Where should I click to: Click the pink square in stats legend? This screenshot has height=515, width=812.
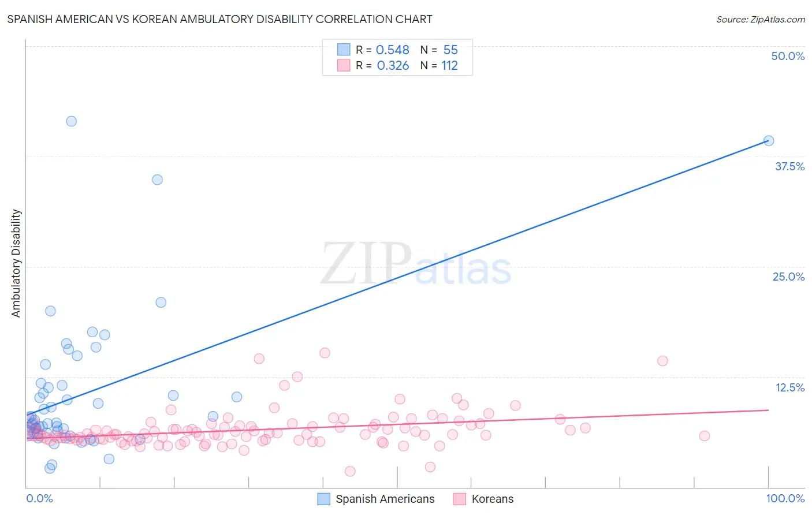(x=344, y=65)
